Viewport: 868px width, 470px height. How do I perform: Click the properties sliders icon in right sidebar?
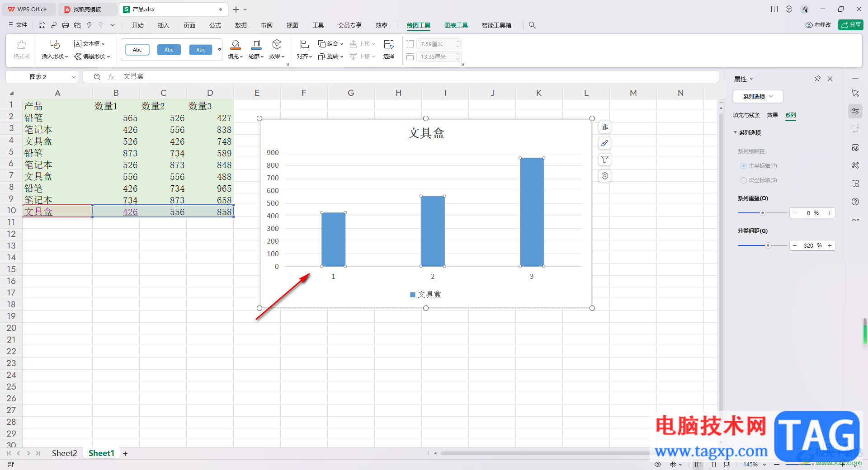855,111
